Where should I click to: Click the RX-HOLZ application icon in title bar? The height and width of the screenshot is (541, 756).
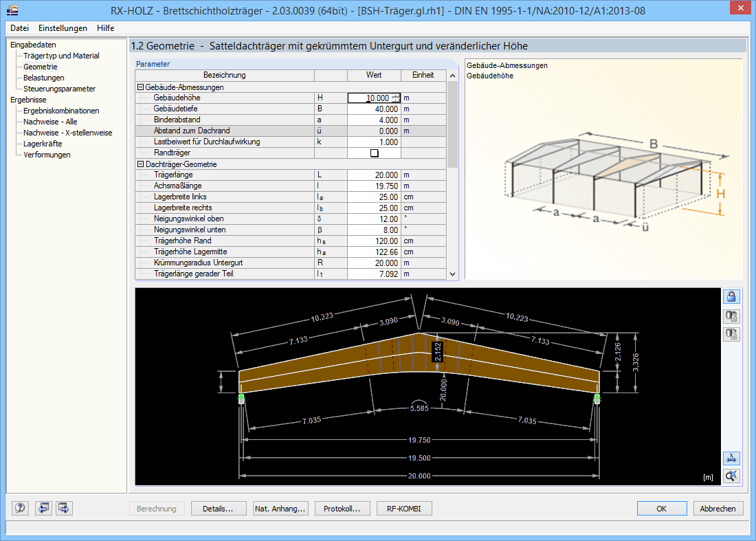click(x=12, y=10)
